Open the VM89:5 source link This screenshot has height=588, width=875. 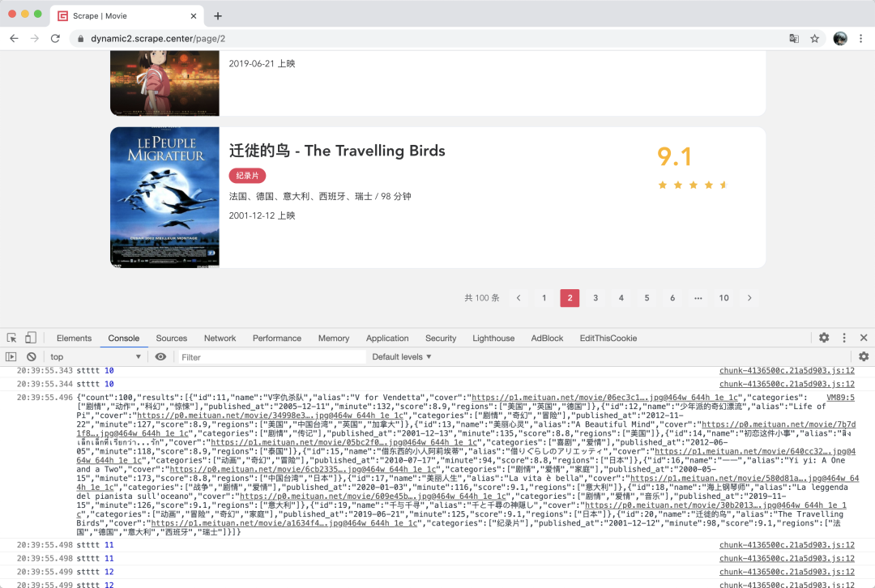pyautogui.click(x=840, y=397)
